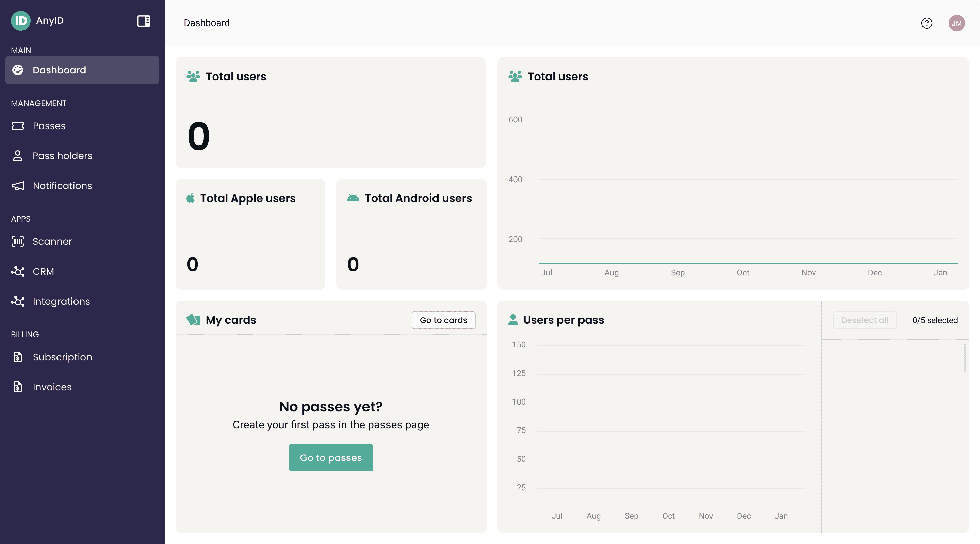Click the Total Android users card
980x544 pixels.
click(411, 234)
